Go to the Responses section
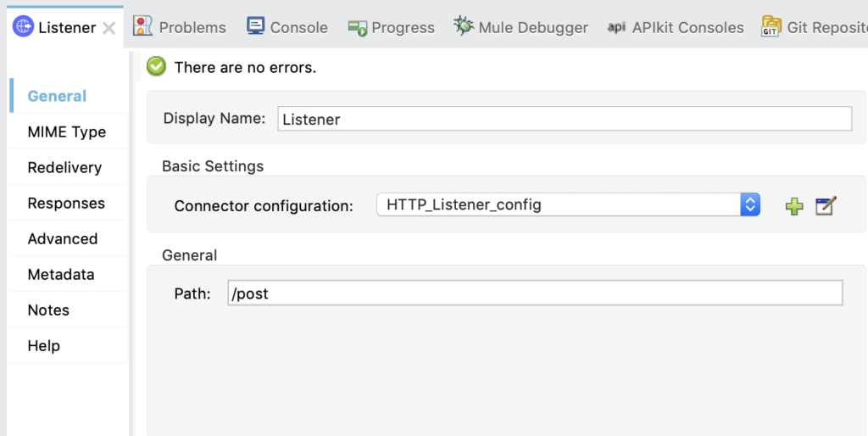The height and width of the screenshot is (436, 868). click(x=66, y=204)
